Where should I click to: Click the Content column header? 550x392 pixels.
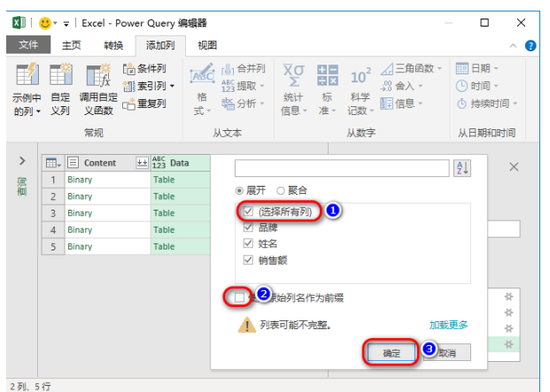point(107,163)
